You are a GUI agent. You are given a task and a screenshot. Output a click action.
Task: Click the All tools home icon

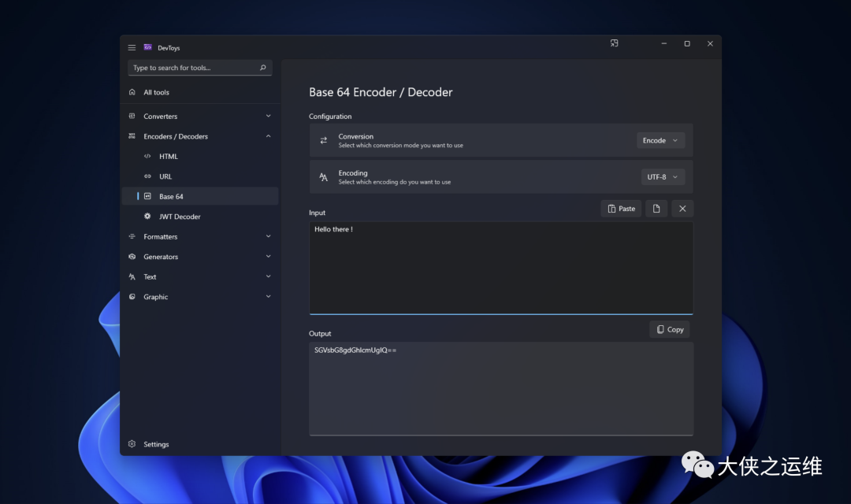coord(132,92)
